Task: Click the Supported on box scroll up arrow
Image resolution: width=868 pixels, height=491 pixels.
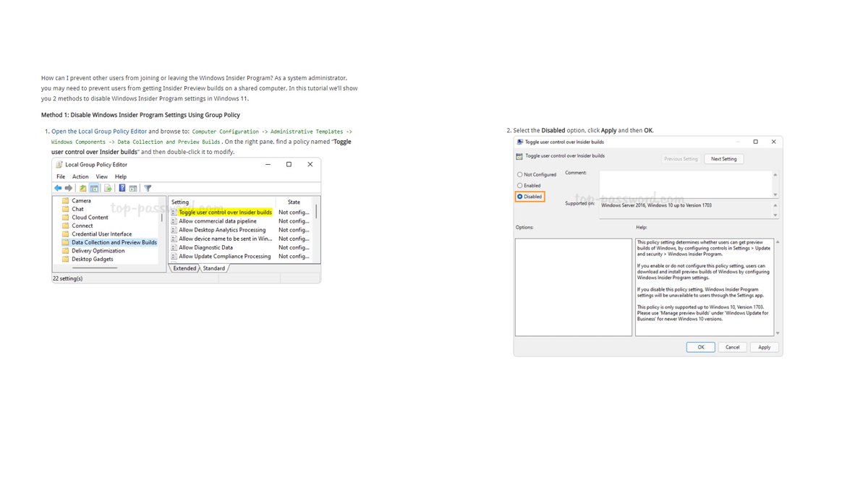Action: (x=775, y=205)
